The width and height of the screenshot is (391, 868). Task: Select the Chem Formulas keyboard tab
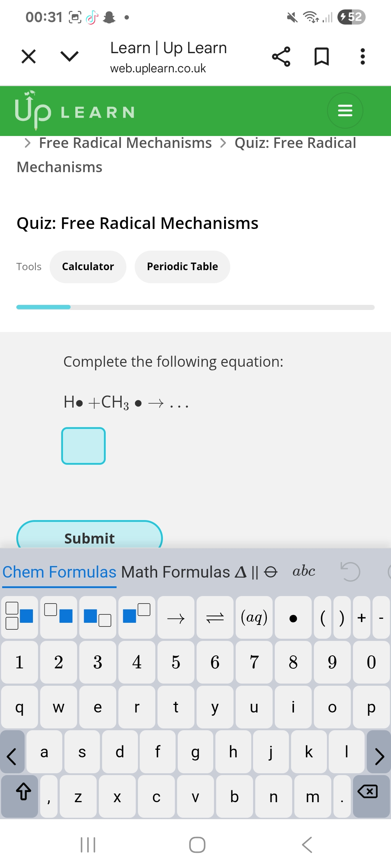pos(59,572)
